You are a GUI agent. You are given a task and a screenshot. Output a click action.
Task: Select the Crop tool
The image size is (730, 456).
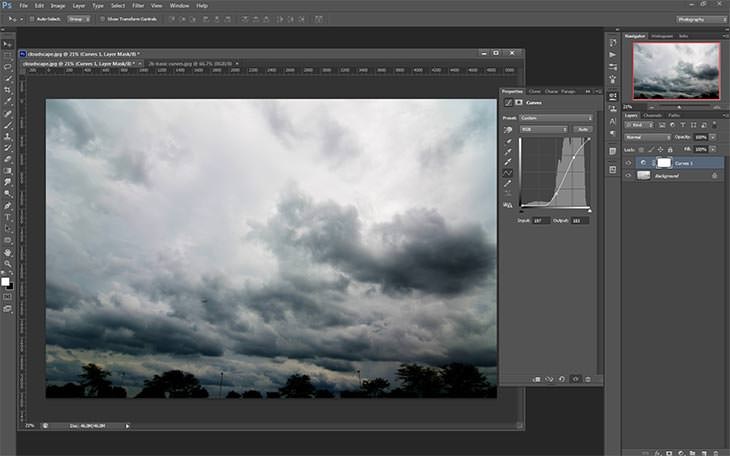point(7,90)
